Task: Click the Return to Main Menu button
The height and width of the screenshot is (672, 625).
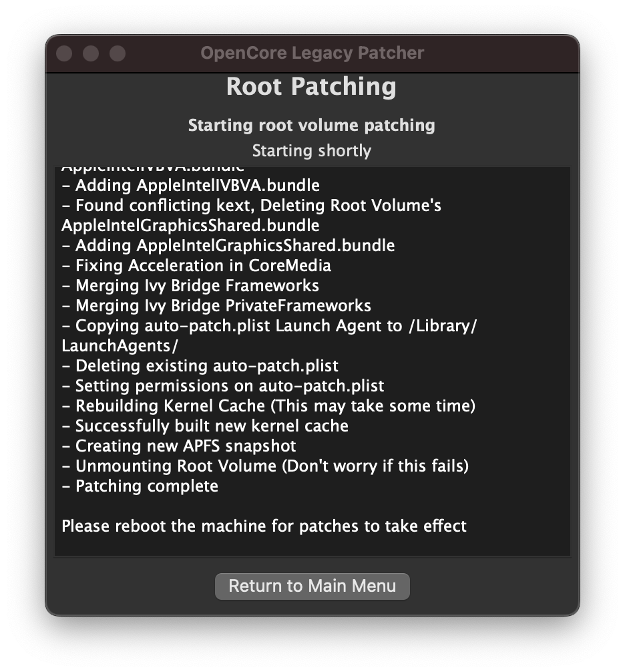Action: click(x=312, y=586)
